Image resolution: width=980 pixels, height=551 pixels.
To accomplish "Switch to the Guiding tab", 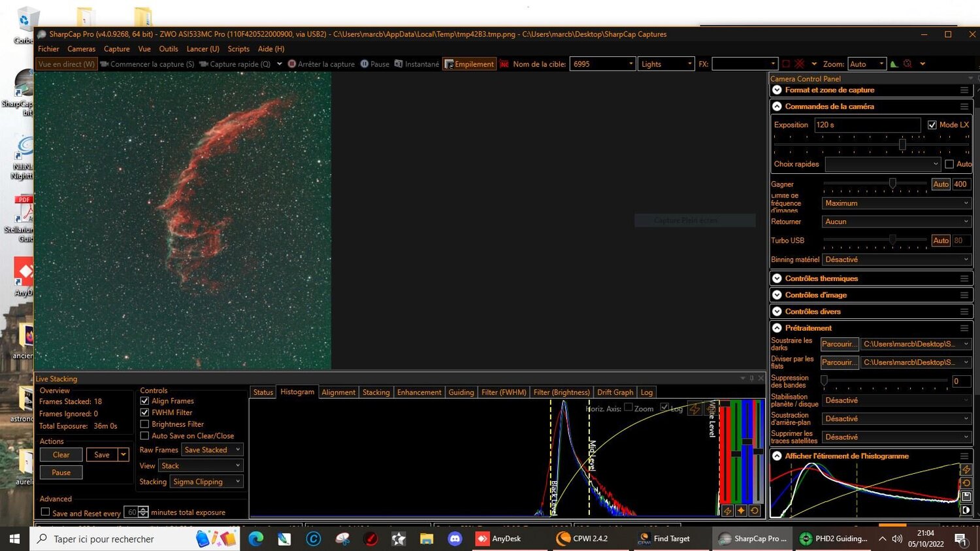I will click(x=461, y=392).
